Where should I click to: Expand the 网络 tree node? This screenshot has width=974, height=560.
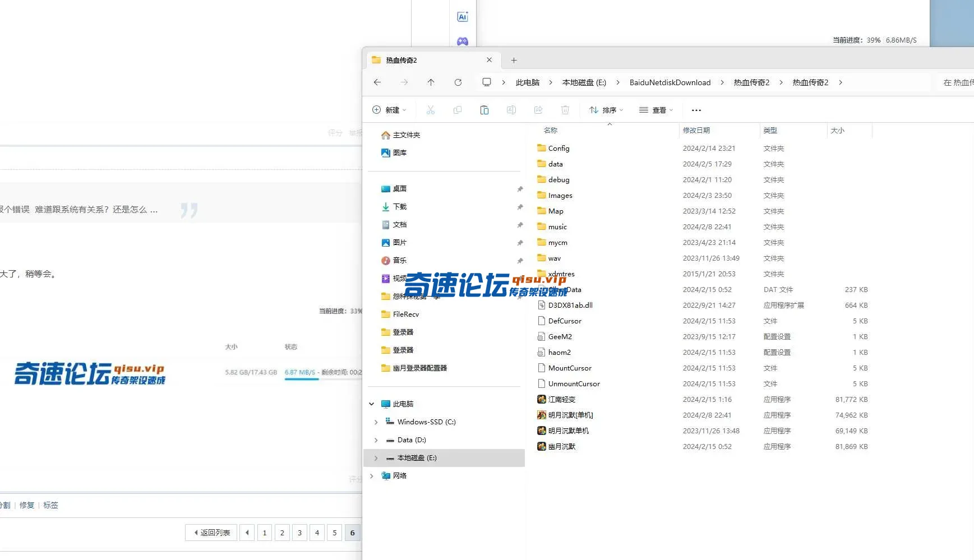(371, 476)
